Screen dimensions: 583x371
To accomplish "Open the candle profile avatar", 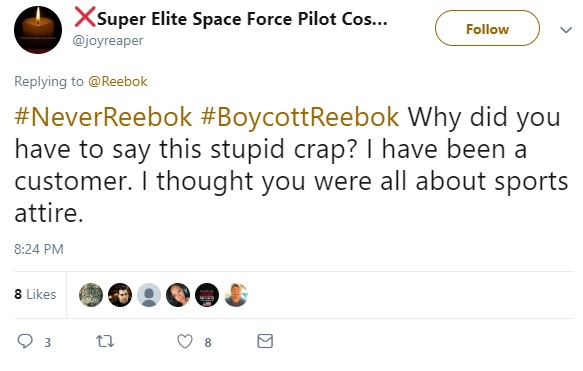I will point(38,30).
